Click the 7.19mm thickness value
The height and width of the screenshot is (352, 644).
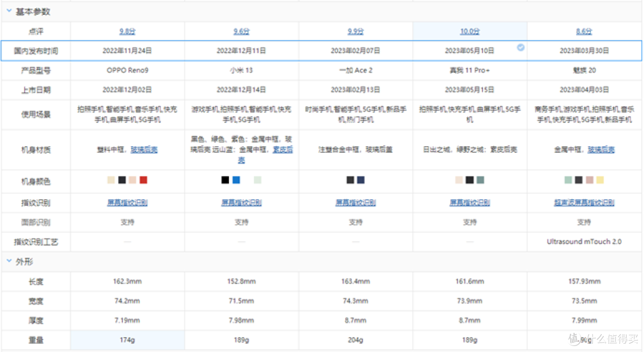pyautogui.click(x=128, y=320)
